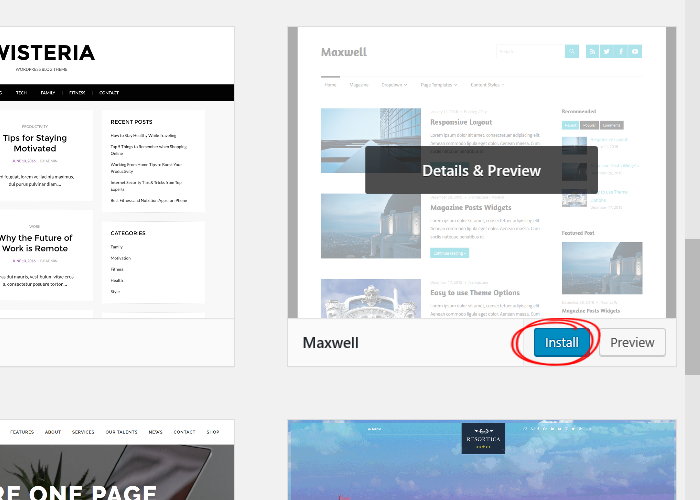Screen dimensions: 700x500
Task: Click CONTACT in the Wisteria preview menu
Action: point(109,93)
